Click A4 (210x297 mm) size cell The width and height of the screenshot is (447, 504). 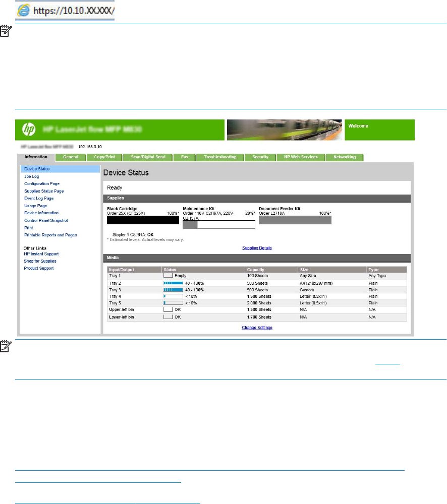pyautogui.click(x=316, y=283)
